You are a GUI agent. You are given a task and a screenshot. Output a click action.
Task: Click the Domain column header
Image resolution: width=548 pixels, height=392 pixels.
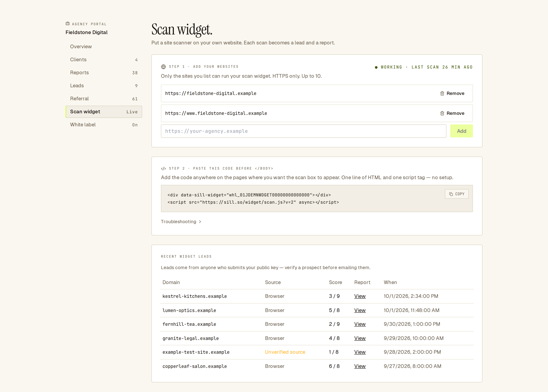171,282
